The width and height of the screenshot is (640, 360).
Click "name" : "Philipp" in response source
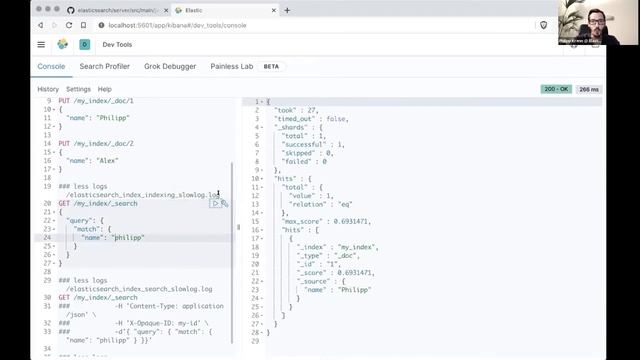click(x=338, y=290)
